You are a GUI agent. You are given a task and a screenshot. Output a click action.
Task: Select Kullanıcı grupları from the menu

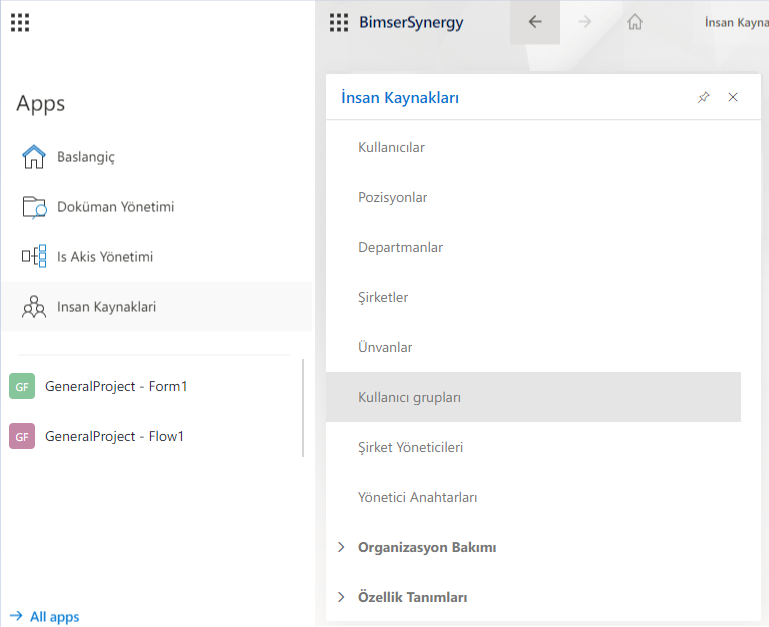click(409, 397)
